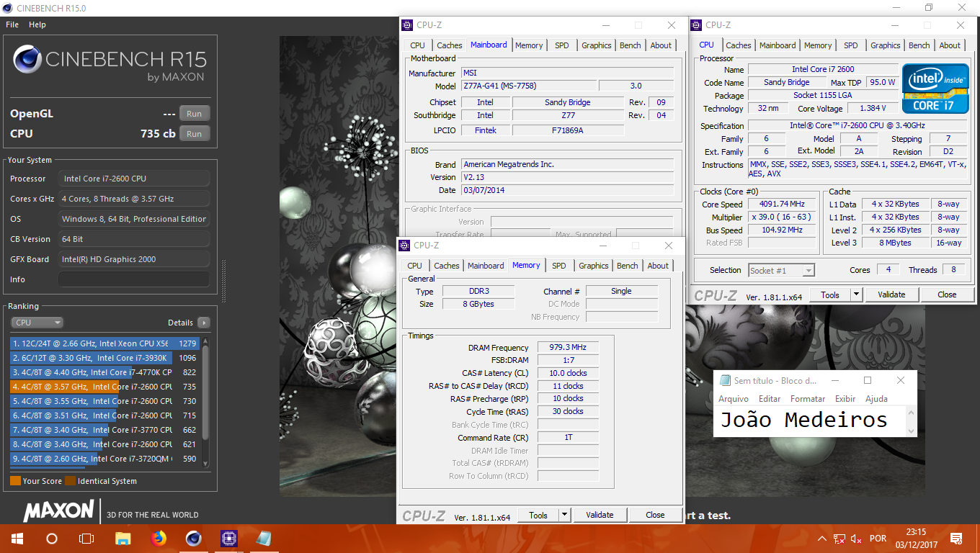The width and height of the screenshot is (980, 553).
Task: Click the DRAM Frequency value 979.3 MHz
Action: pos(568,347)
